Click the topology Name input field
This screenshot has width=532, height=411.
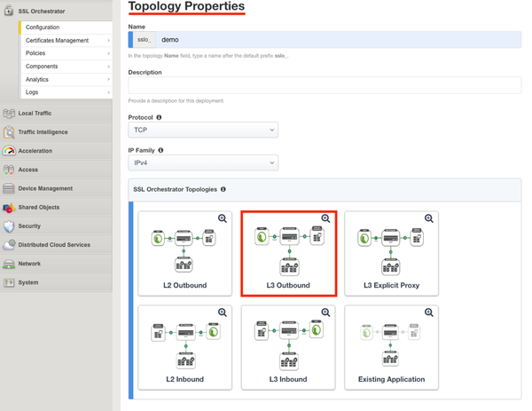tap(337, 40)
